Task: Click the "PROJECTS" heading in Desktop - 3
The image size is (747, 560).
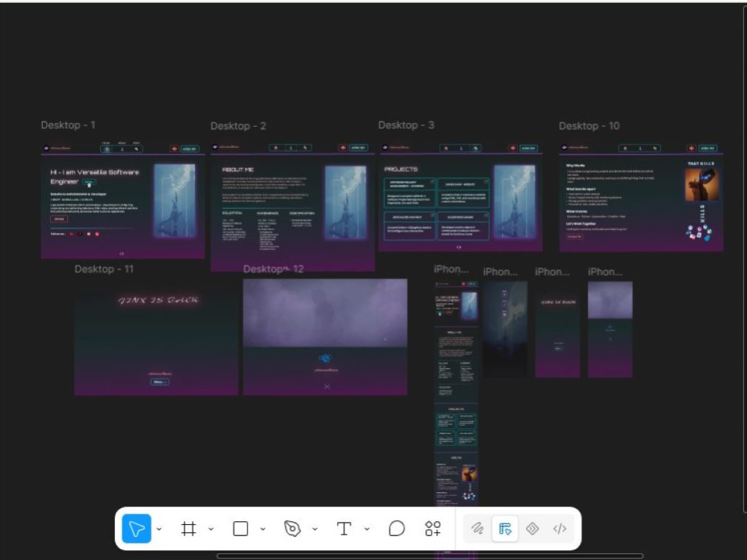Action: coord(400,169)
